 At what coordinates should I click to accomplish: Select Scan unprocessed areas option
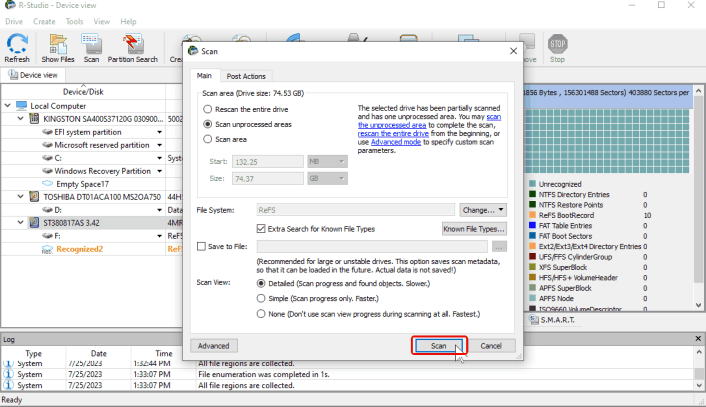[x=208, y=124]
